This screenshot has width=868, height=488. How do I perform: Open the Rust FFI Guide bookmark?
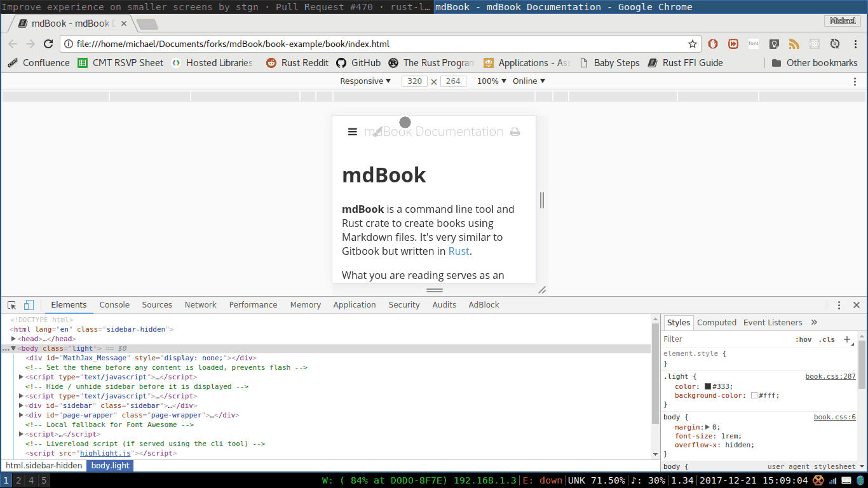pos(685,63)
